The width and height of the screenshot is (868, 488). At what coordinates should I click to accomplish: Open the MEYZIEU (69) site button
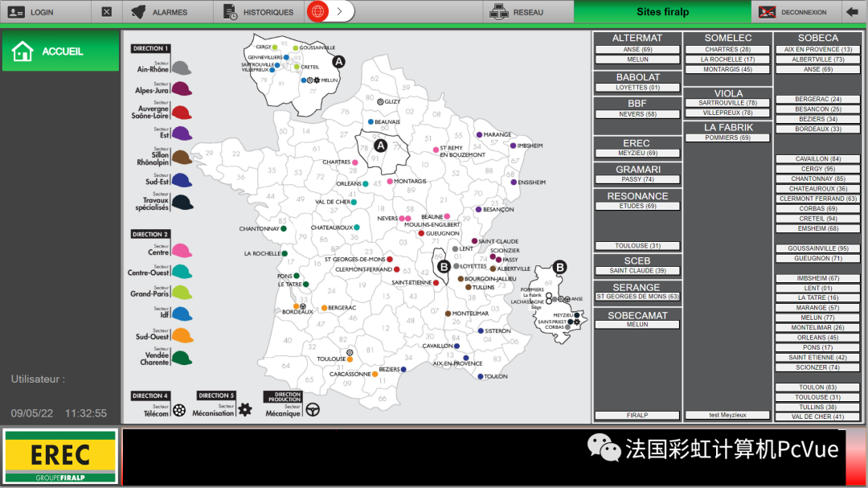tap(637, 153)
